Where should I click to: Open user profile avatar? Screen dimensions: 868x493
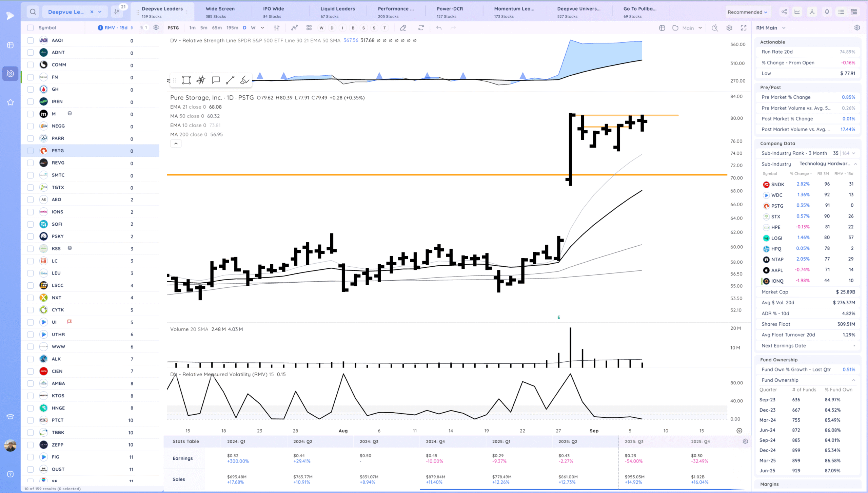pos(10,445)
